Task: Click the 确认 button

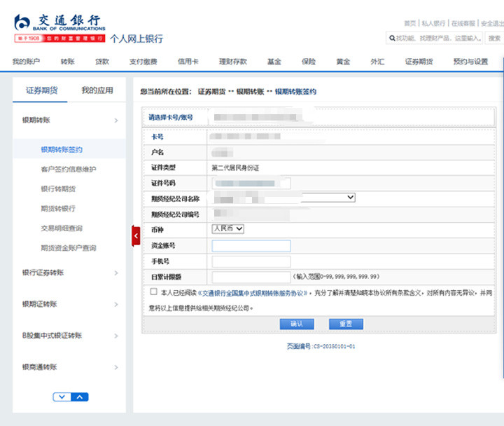Action: click(x=296, y=324)
